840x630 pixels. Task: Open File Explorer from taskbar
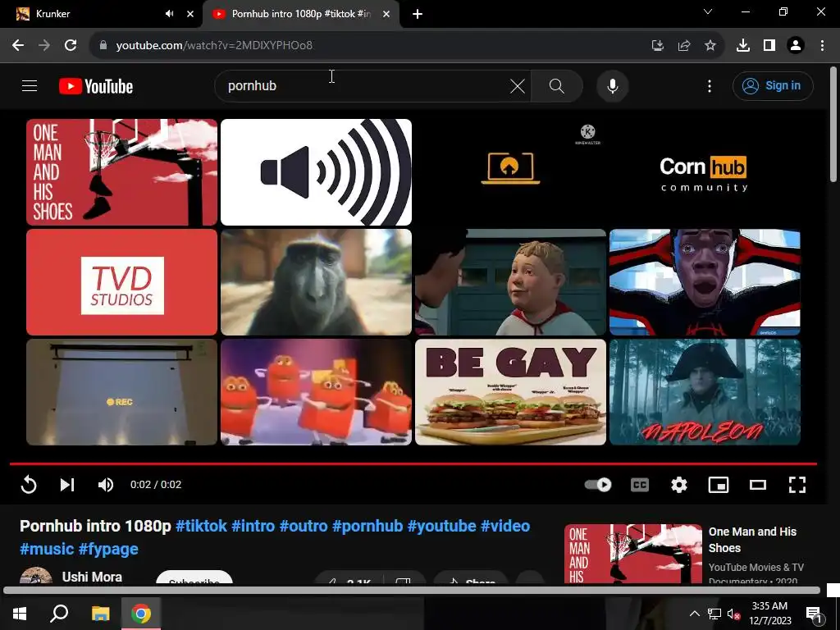100,614
